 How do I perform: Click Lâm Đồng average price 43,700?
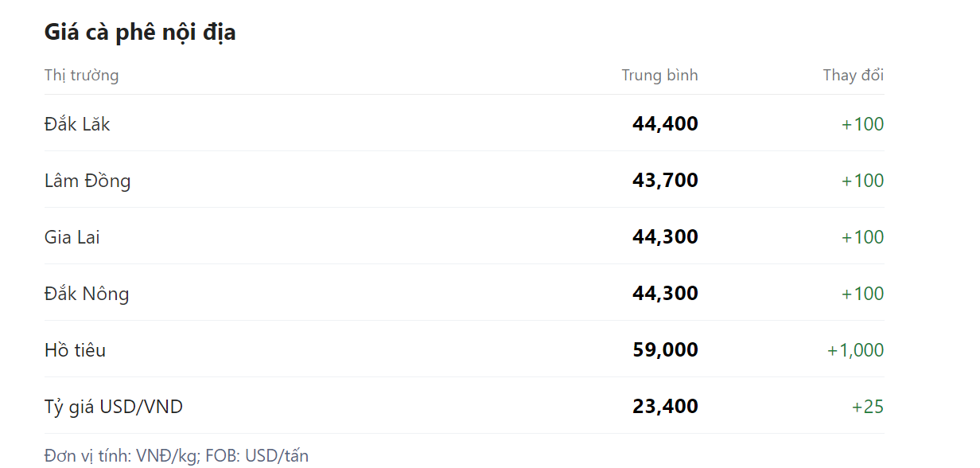click(x=665, y=181)
